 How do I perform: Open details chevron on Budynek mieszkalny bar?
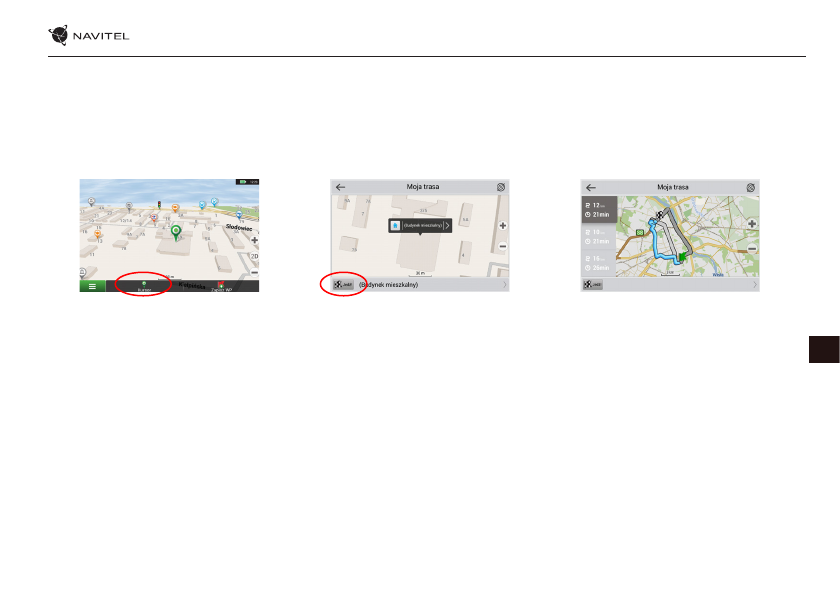(505, 285)
